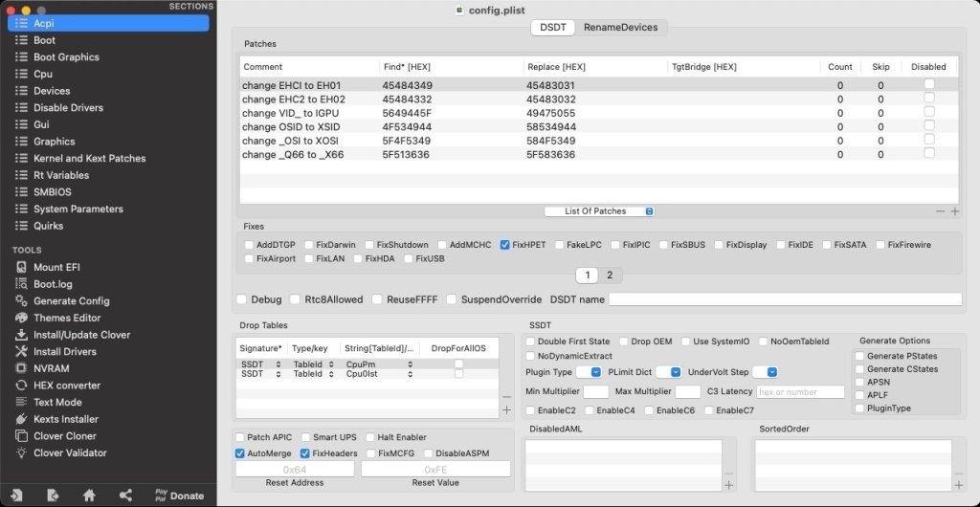980x507 pixels.
Task: Go to page 2 of Fixes
Action: [609, 276]
